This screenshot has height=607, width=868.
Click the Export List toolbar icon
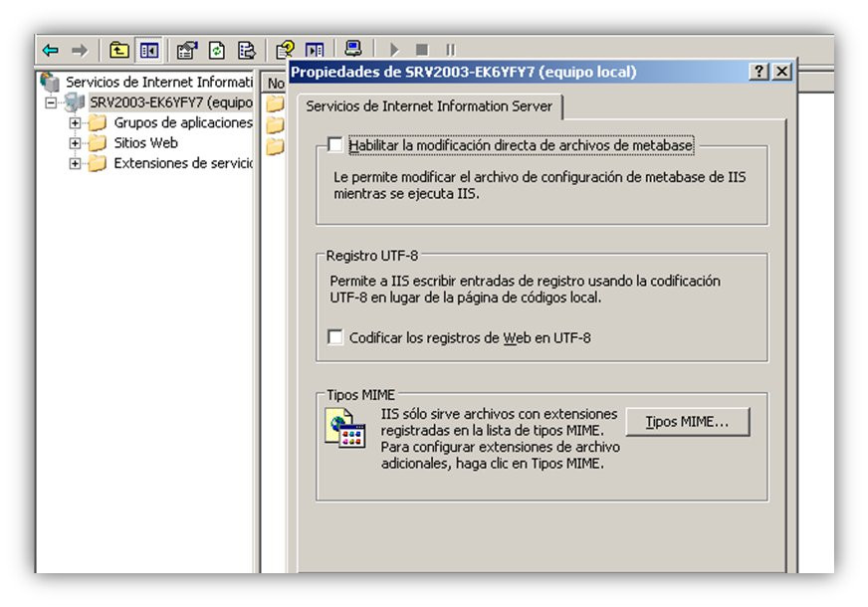[246, 51]
